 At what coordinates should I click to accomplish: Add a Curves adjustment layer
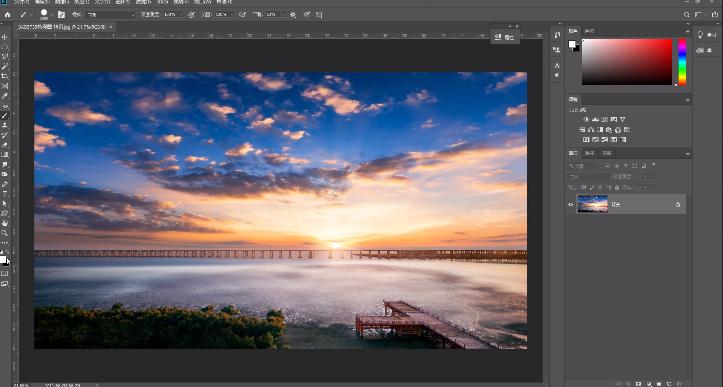[604, 119]
